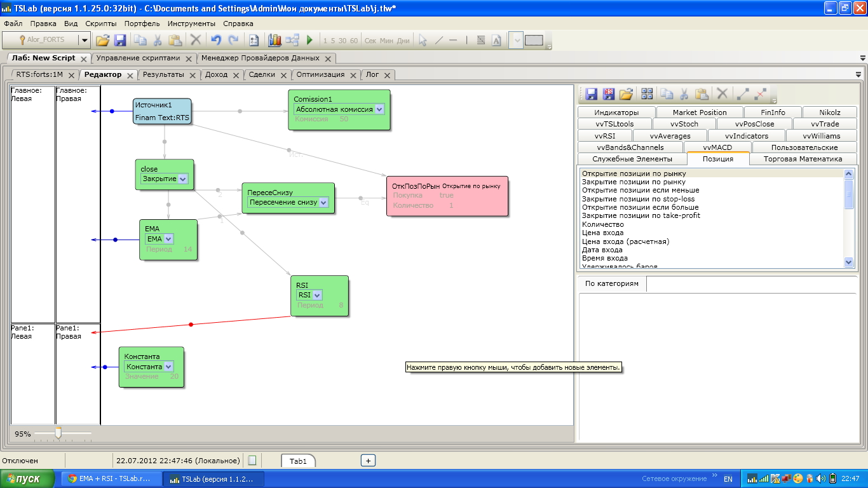Run the script with green play button
The image size is (868, 488).
point(310,40)
